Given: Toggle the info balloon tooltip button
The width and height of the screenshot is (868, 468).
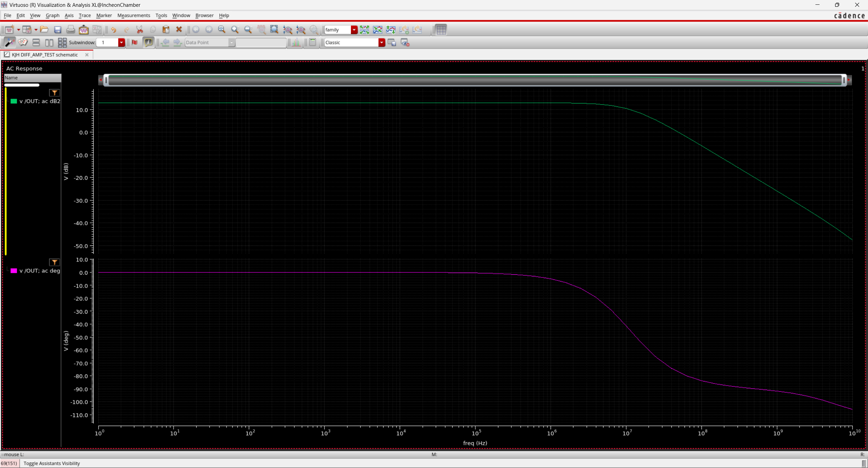Looking at the screenshot, I should (x=148, y=42).
